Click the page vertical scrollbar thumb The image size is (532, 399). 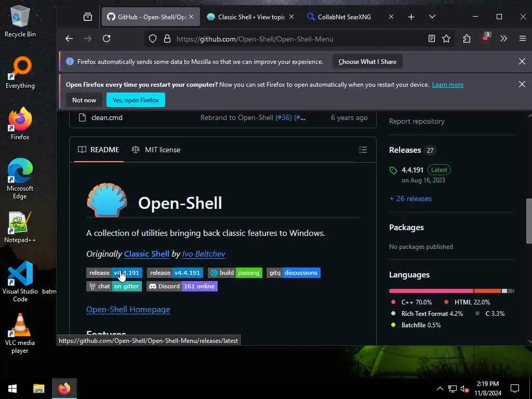pyautogui.click(x=529, y=221)
